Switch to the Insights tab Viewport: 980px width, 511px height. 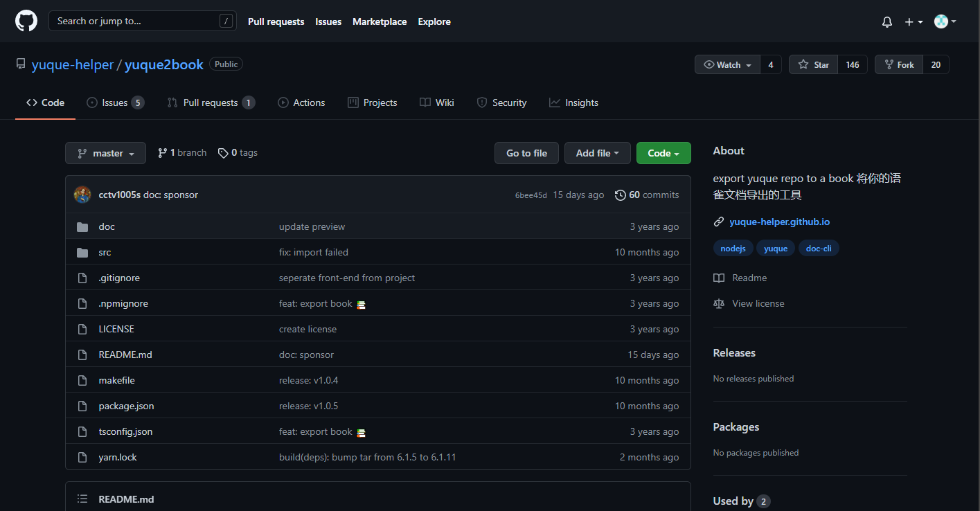tap(573, 102)
